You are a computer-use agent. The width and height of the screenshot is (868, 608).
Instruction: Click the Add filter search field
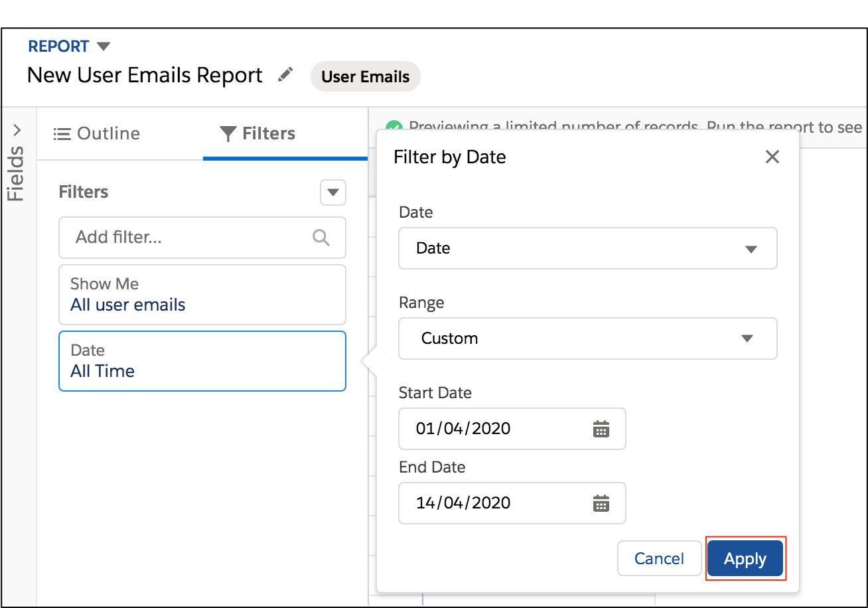(x=202, y=238)
